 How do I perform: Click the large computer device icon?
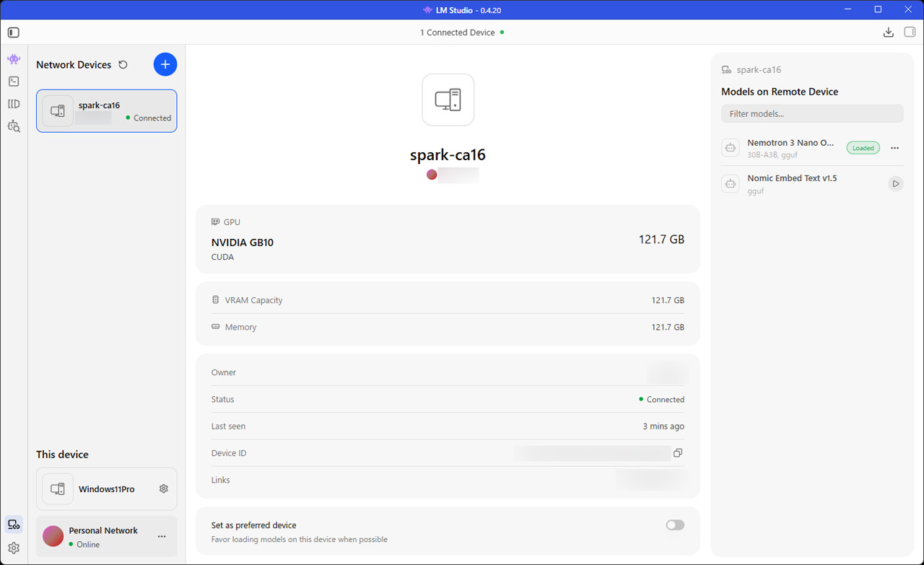coord(448,100)
